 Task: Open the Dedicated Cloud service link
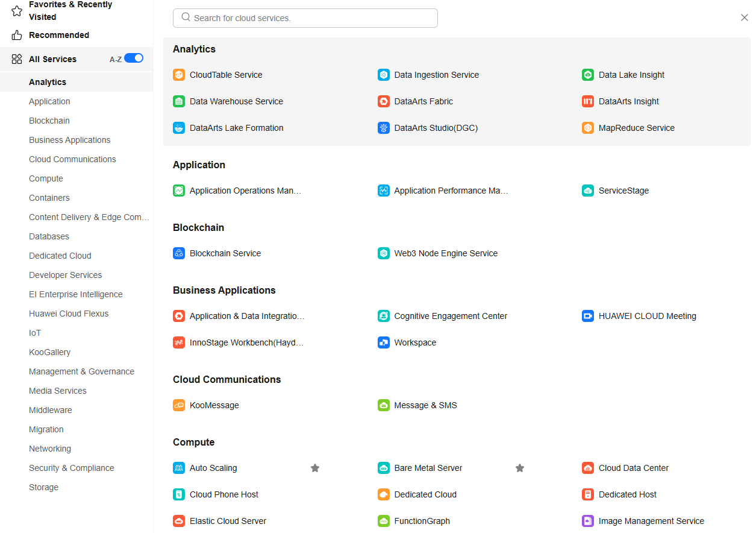click(425, 494)
